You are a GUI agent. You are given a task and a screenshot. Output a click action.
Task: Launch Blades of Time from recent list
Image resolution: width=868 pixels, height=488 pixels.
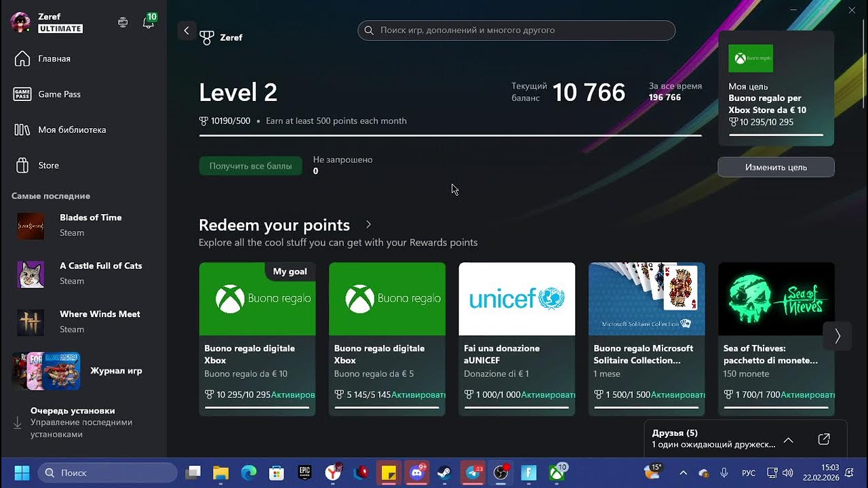tap(83, 225)
